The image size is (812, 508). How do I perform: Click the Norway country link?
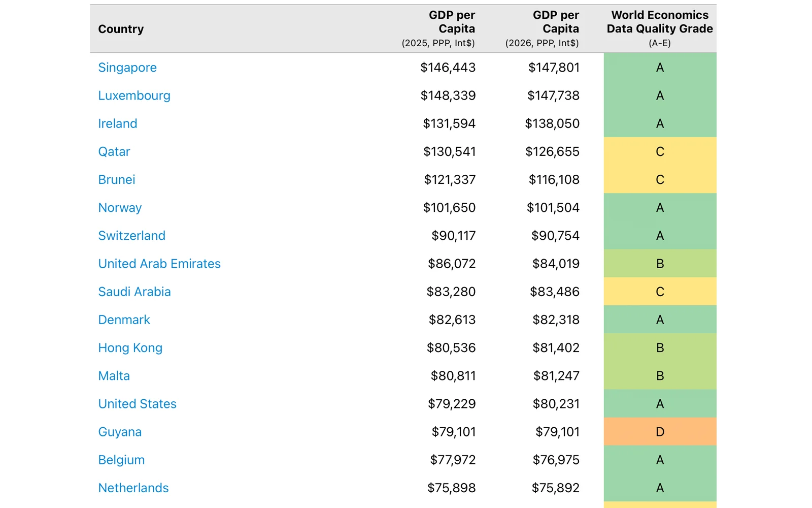click(x=120, y=208)
